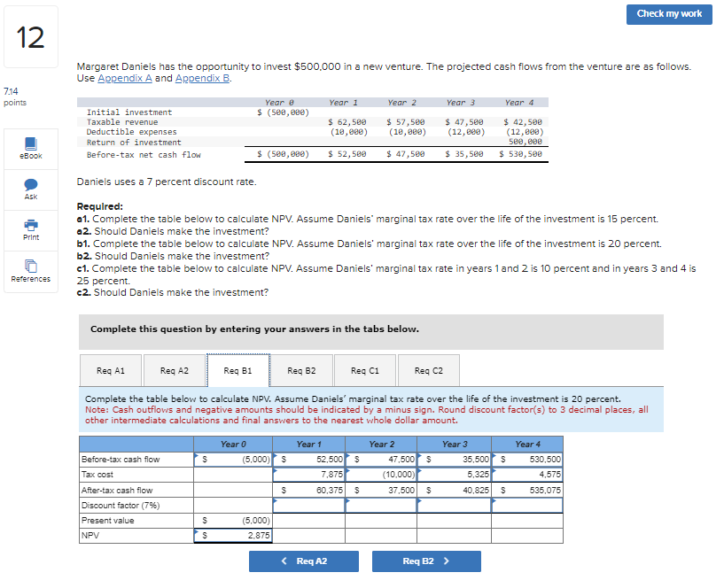
Task: Click Year 0 before-tax cash flow field
Action: tap(233, 460)
